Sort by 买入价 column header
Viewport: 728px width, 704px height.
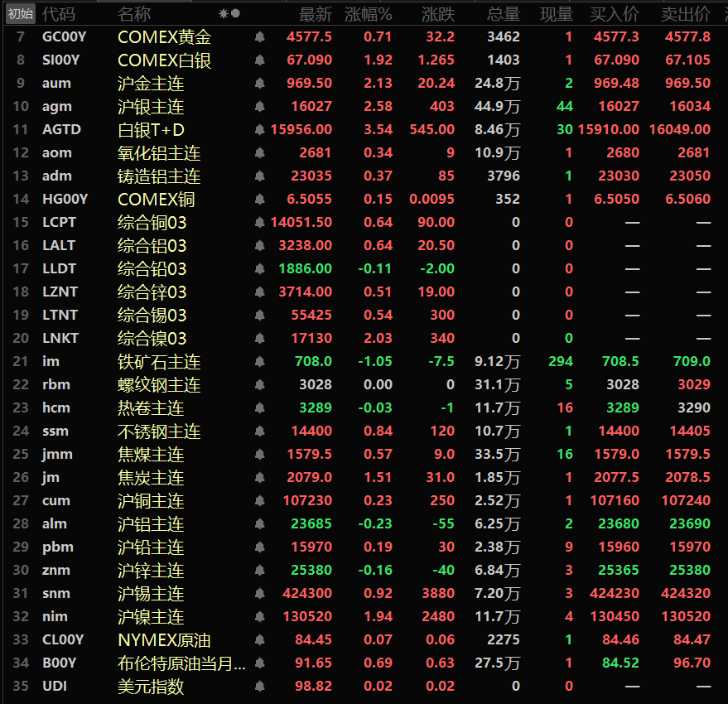(x=615, y=14)
